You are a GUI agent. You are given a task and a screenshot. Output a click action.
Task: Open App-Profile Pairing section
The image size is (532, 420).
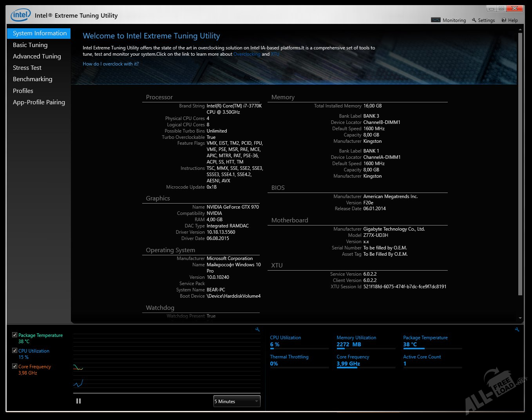[x=39, y=102]
